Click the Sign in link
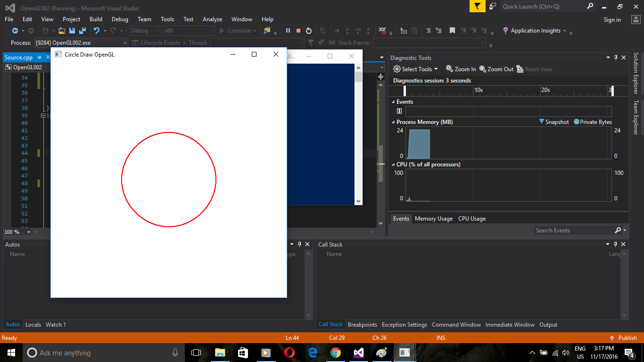Image resolution: width=644 pixels, height=362 pixels. (x=612, y=20)
